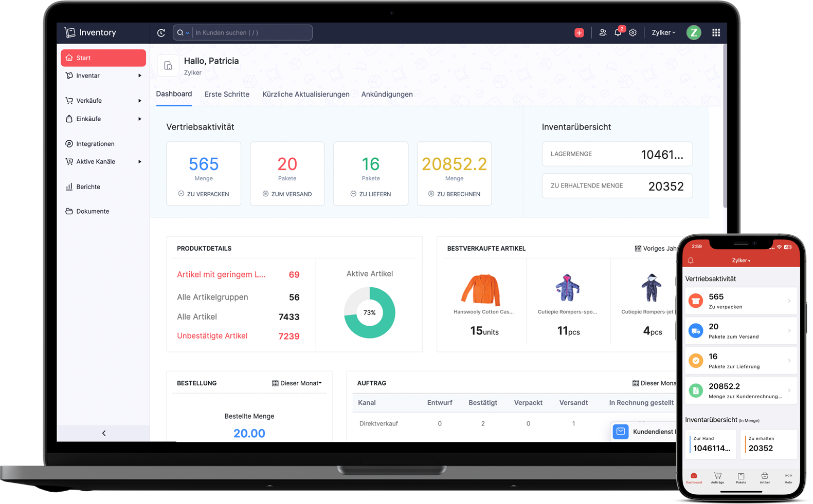This screenshot has width=813, height=504.
Task: Click the Unbestätigte Artikel link
Action: (x=212, y=336)
